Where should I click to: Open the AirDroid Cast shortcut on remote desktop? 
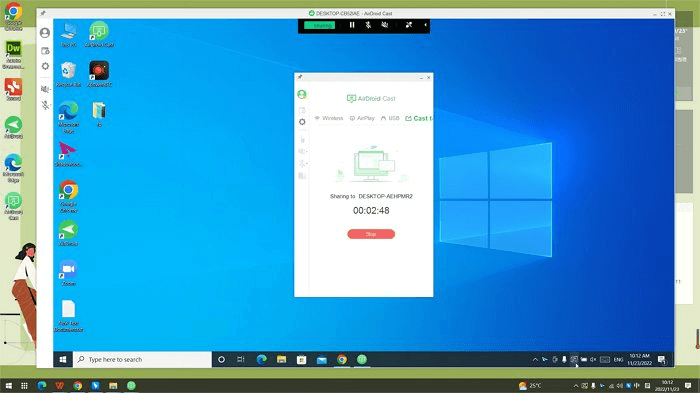click(x=99, y=35)
